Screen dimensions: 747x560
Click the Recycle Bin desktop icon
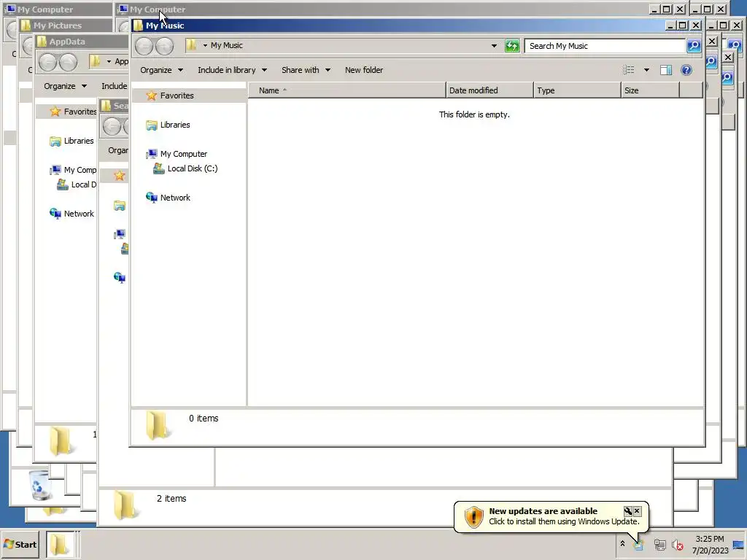point(39,485)
